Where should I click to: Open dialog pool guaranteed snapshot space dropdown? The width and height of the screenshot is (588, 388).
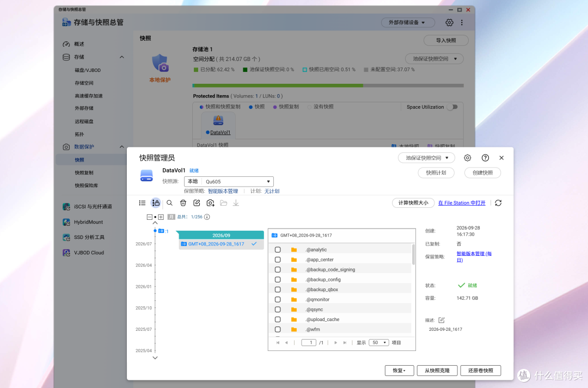click(426, 158)
